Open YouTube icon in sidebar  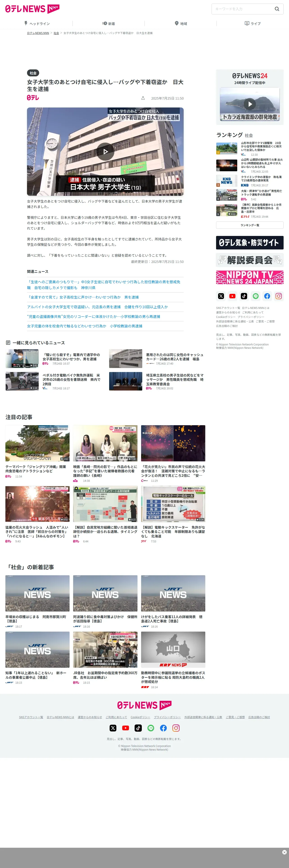[232, 296]
